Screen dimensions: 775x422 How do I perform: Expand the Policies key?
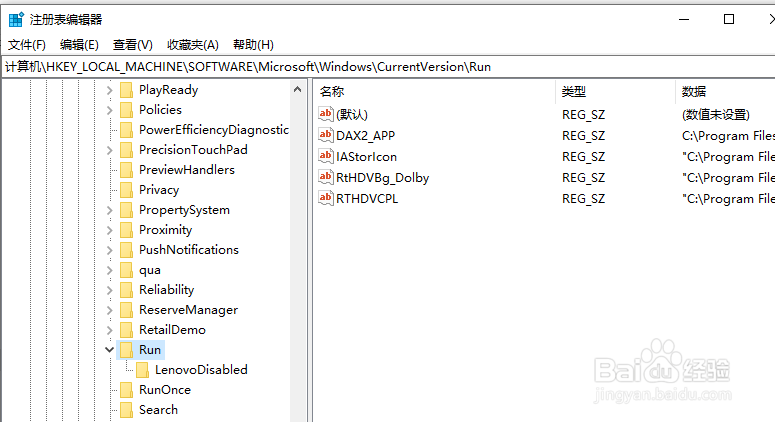110,110
